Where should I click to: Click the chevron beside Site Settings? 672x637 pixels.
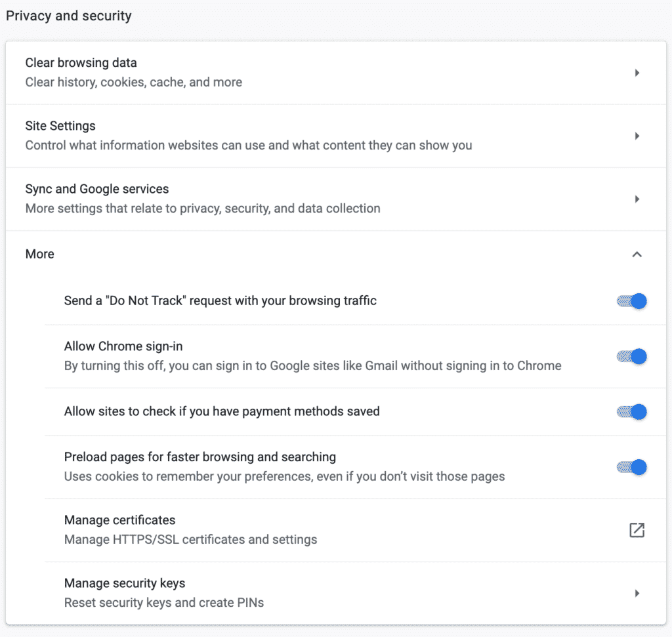click(637, 136)
